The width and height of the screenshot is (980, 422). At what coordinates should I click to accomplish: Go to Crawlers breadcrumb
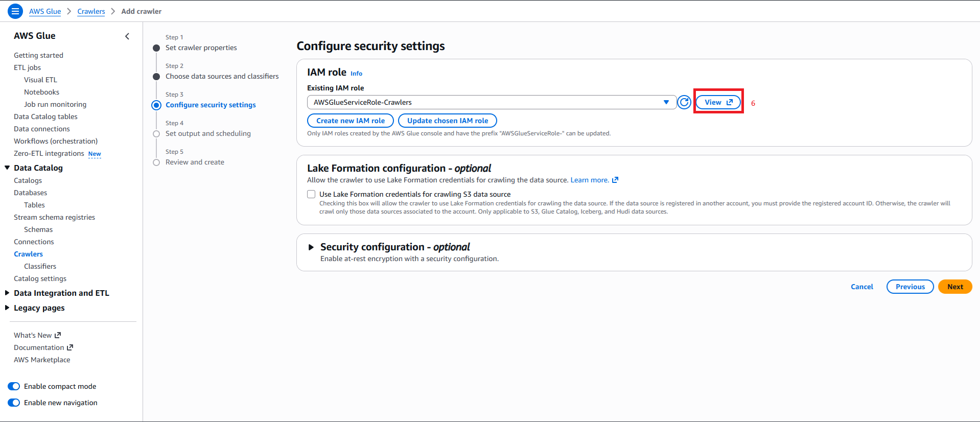(91, 11)
